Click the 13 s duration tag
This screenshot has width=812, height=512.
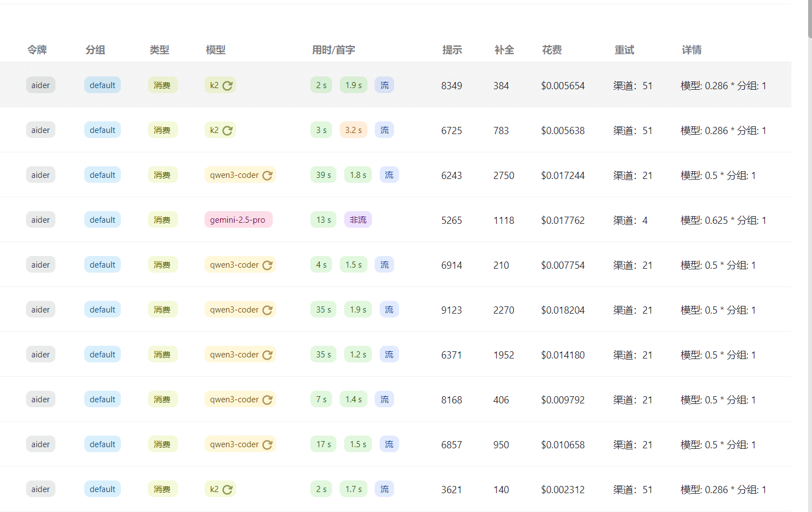click(324, 220)
